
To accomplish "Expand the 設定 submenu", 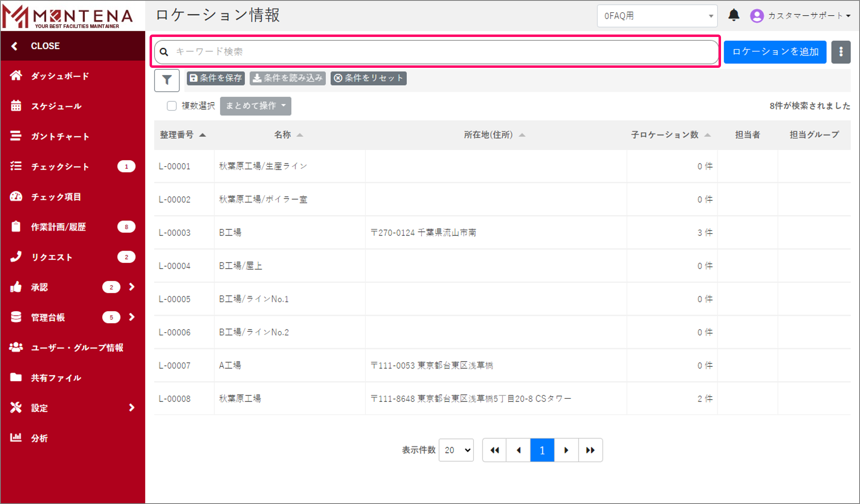I will coord(39,408).
